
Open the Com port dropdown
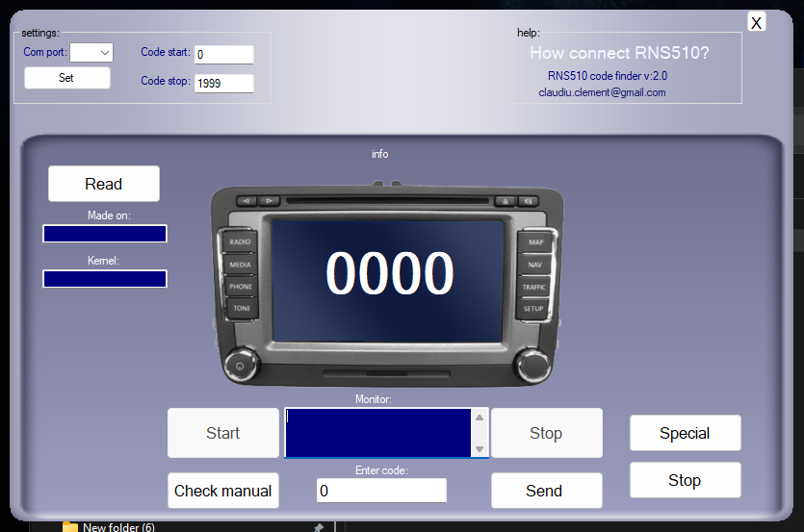click(x=91, y=52)
